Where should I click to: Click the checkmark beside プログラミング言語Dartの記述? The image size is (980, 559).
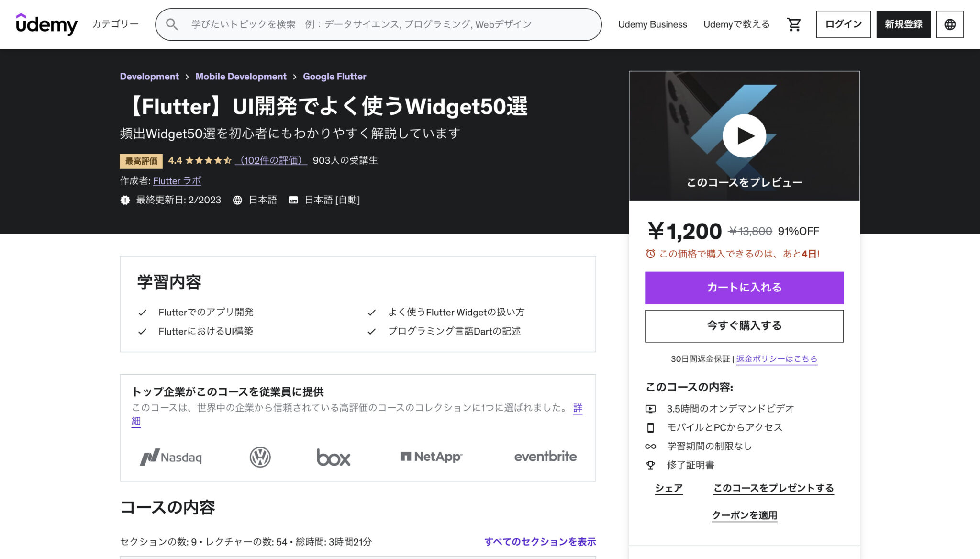[371, 331]
